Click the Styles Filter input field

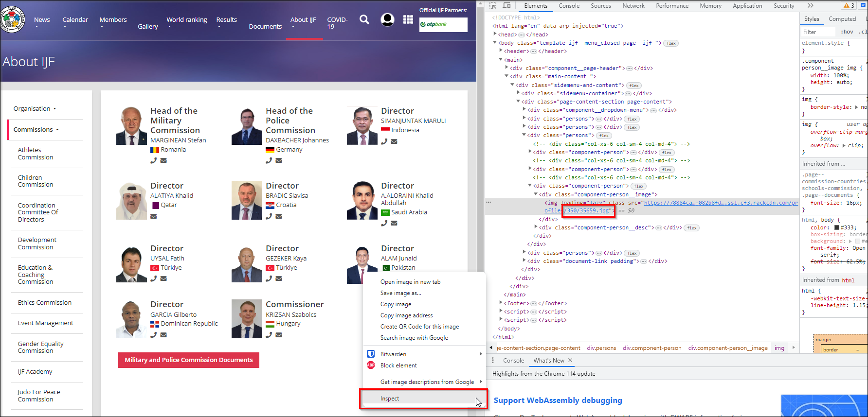point(818,32)
